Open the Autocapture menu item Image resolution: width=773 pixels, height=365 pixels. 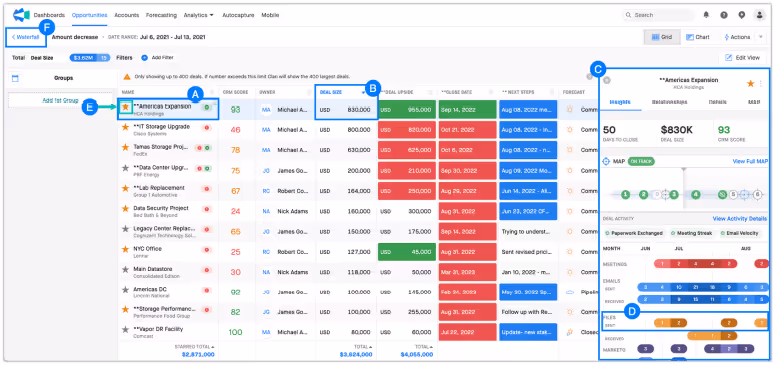pyautogui.click(x=238, y=15)
